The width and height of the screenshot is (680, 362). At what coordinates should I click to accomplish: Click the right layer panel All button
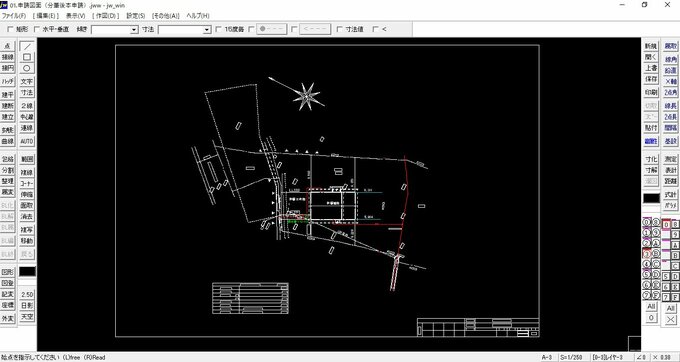coord(670,309)
